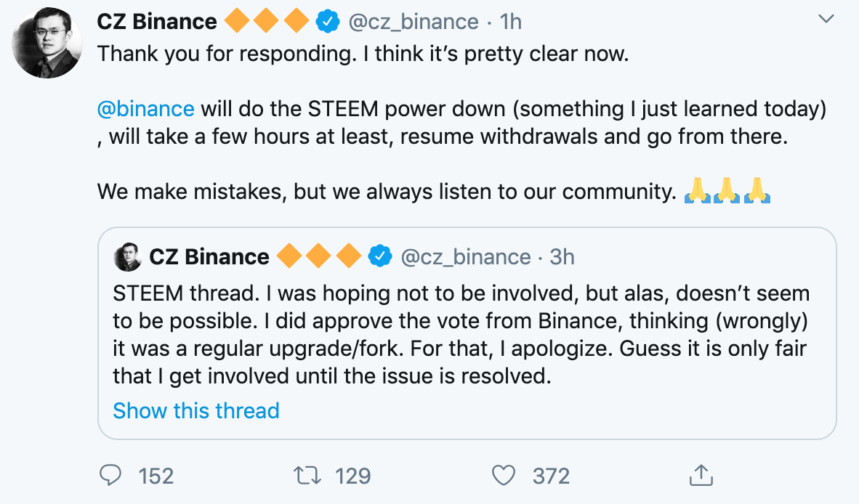Open the share tweet icon
The width and height of the screenshot is (859, 504).
coord(699,476)
